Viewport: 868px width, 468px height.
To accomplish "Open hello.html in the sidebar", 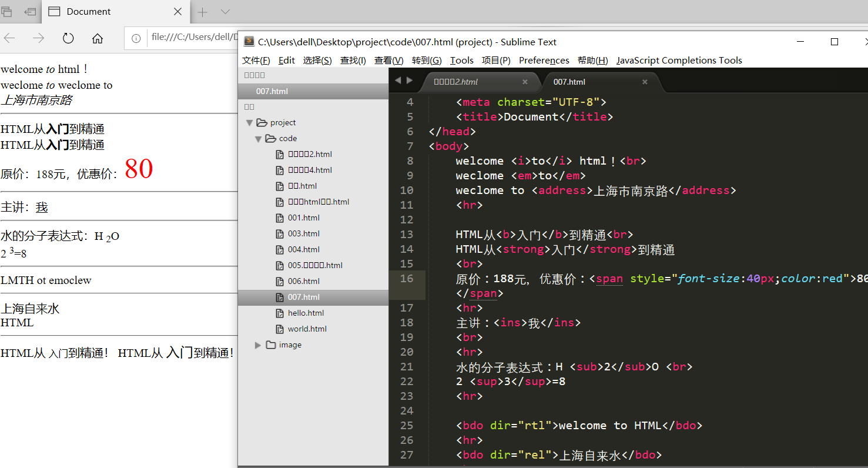I will coord(306,313).
